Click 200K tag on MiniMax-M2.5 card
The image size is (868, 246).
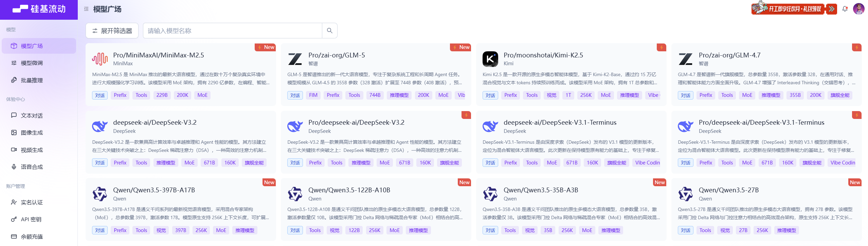[x=182, y=95]
